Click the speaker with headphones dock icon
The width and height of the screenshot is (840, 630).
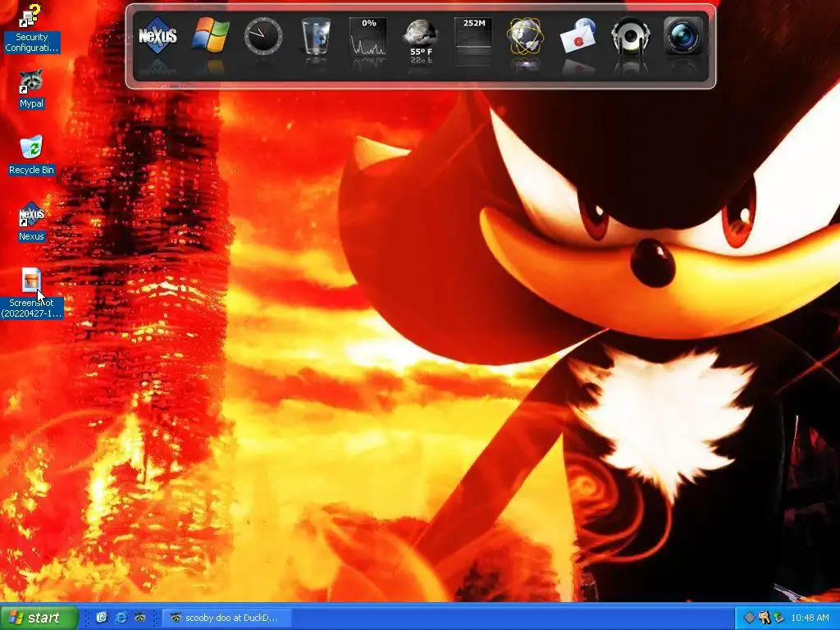tap(631, 35)
